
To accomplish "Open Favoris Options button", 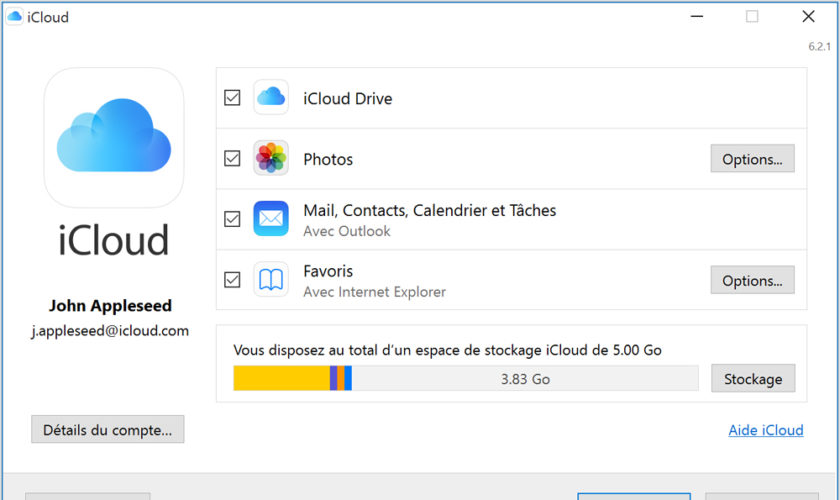I will (752, 280).
